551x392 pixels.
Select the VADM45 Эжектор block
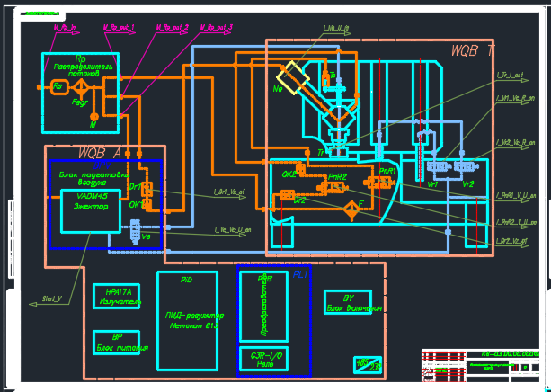click(91, 211)
